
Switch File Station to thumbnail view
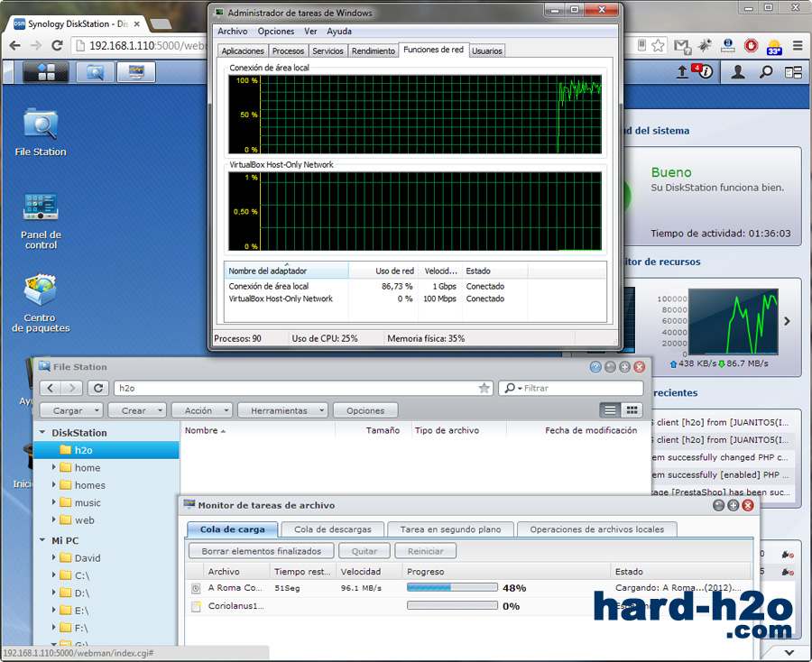pyautogui.click(x=632, y=410)
